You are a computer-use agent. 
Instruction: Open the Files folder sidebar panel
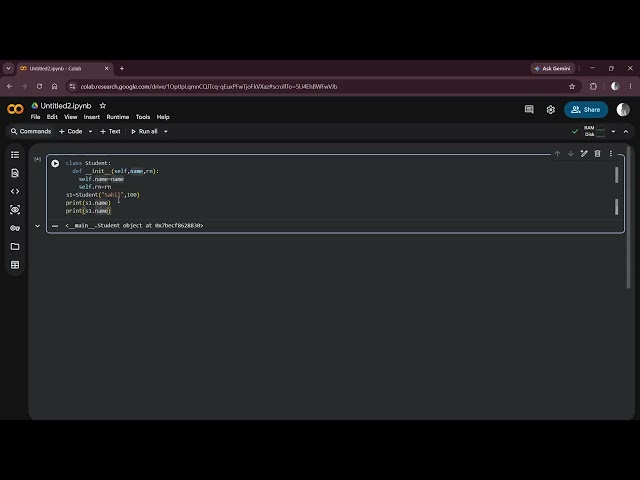15,247
